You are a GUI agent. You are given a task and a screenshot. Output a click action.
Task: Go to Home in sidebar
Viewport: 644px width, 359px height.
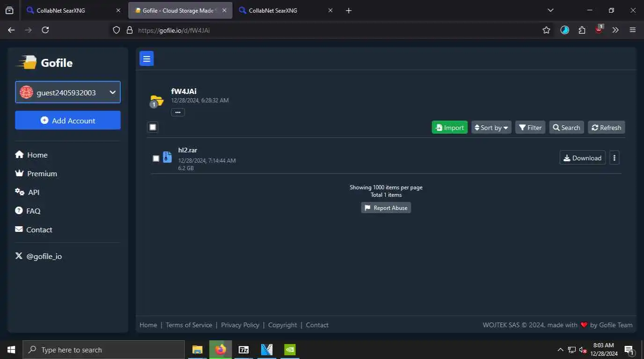[31, 155]
